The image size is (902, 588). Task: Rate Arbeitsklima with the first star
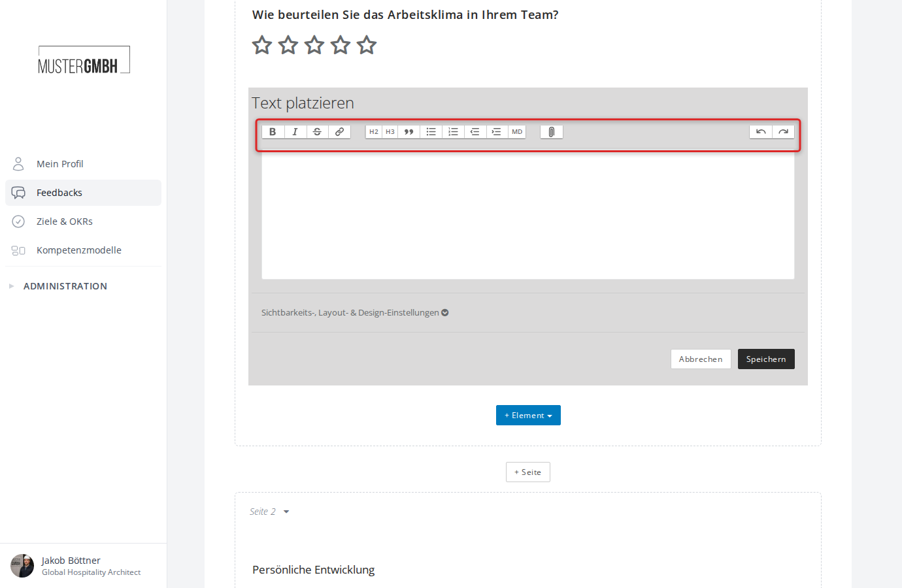tap(262, 45)
